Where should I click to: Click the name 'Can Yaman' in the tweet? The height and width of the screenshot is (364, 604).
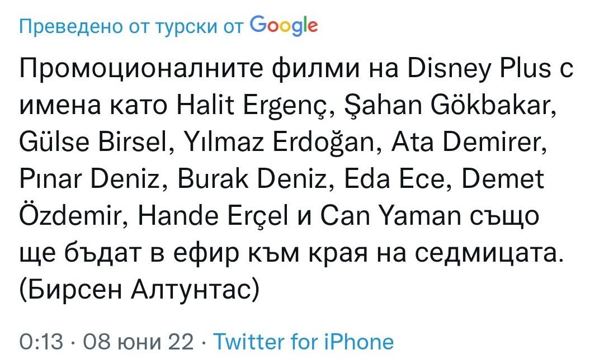point(390,216)
